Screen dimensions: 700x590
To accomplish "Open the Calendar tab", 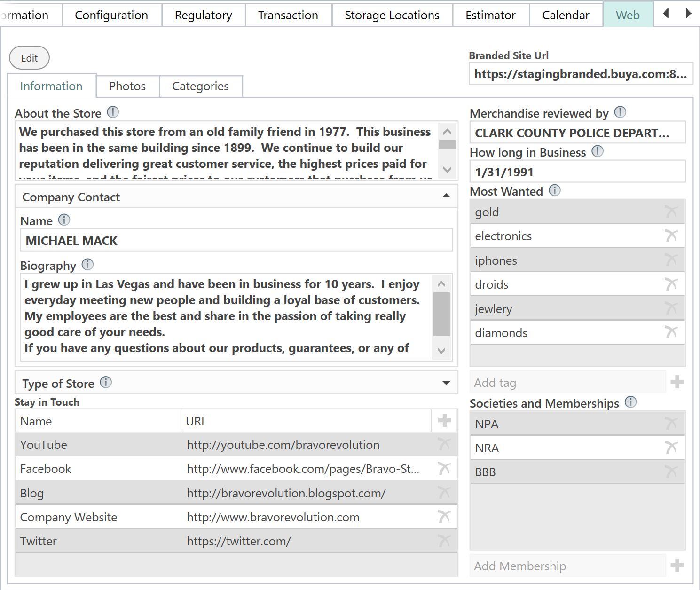I will [566, 15].
